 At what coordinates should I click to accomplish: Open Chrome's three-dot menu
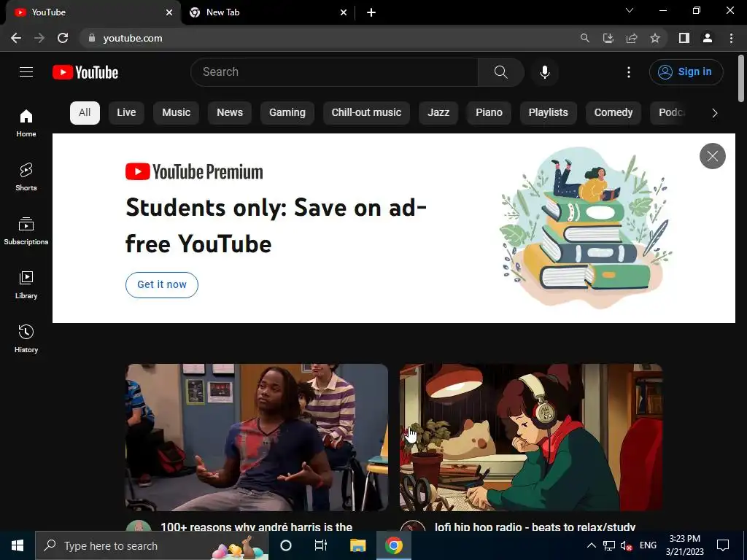click(x=731, y=38)
